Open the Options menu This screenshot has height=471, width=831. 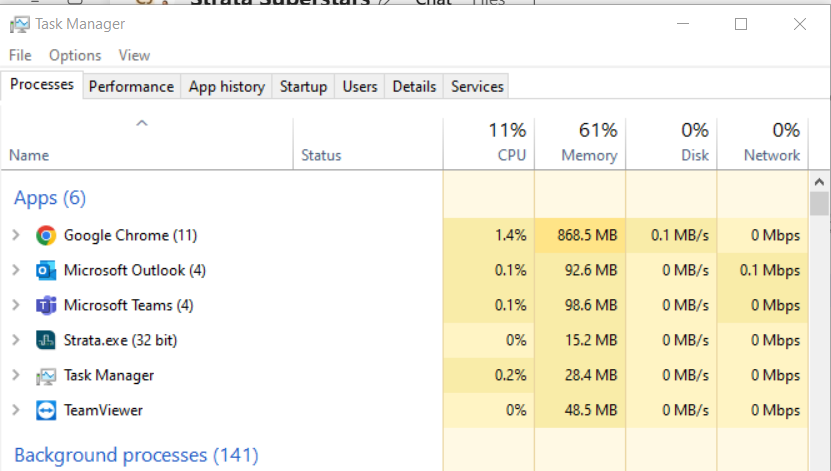(x=75, y=55)
